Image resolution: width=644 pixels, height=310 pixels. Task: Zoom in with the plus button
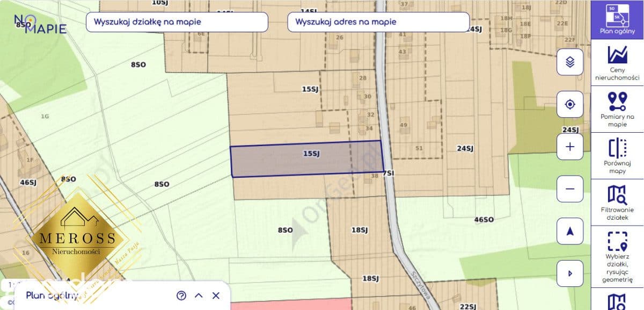point(570,147)
